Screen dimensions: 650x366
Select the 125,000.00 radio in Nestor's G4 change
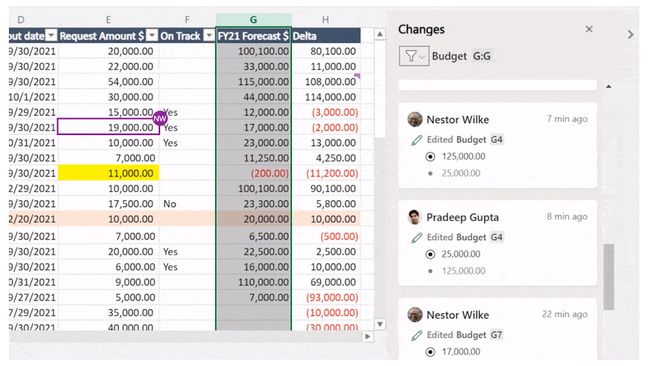(x=430, y=157)
